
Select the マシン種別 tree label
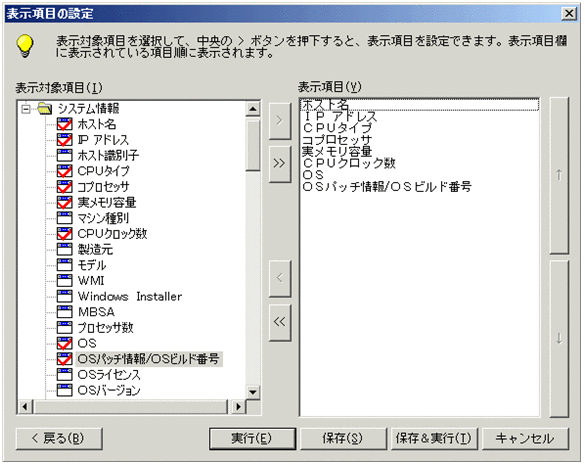(x=103, y=218)
